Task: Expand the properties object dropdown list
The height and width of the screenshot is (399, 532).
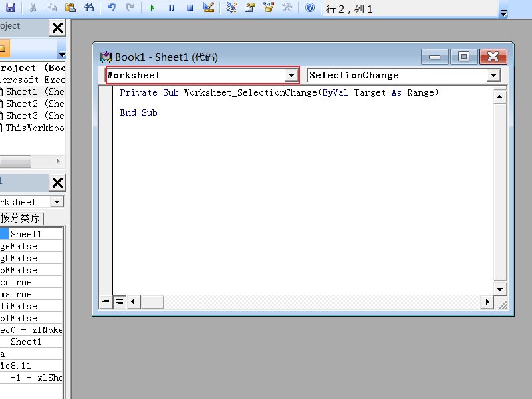Action: [x=57, y=202]
